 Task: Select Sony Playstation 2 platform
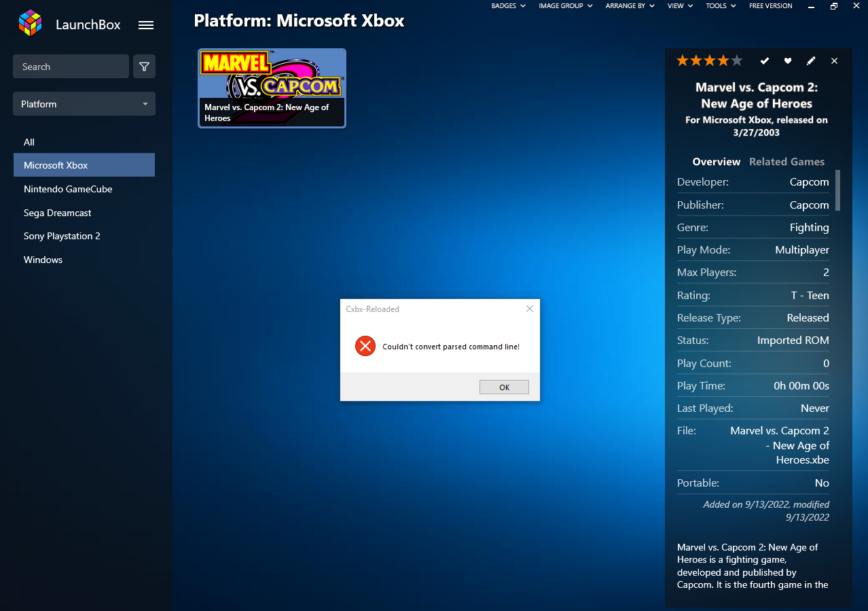click(84, 236)
